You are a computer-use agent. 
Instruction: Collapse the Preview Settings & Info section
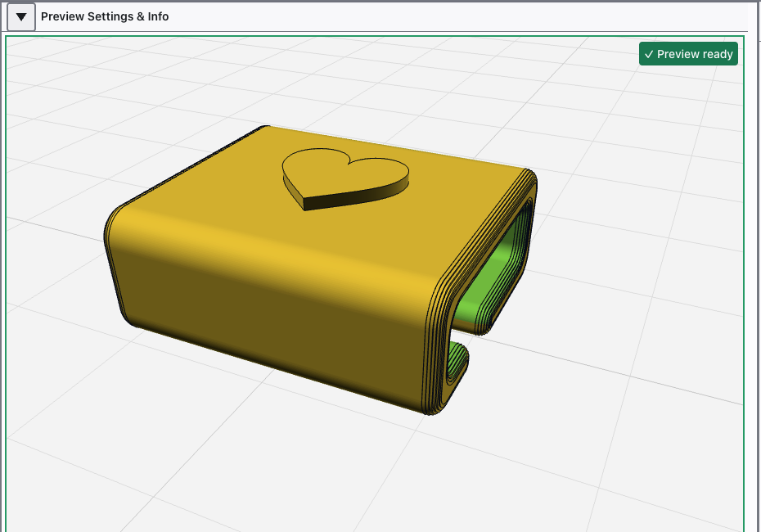pyautogui.click(x=21, y=17)
